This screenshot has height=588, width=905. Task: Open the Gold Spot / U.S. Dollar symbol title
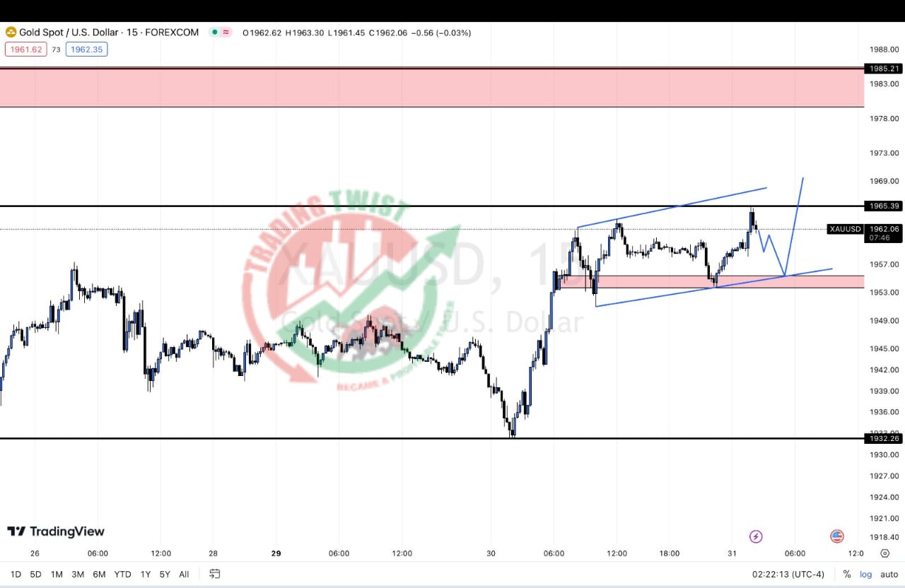(109, 33)
